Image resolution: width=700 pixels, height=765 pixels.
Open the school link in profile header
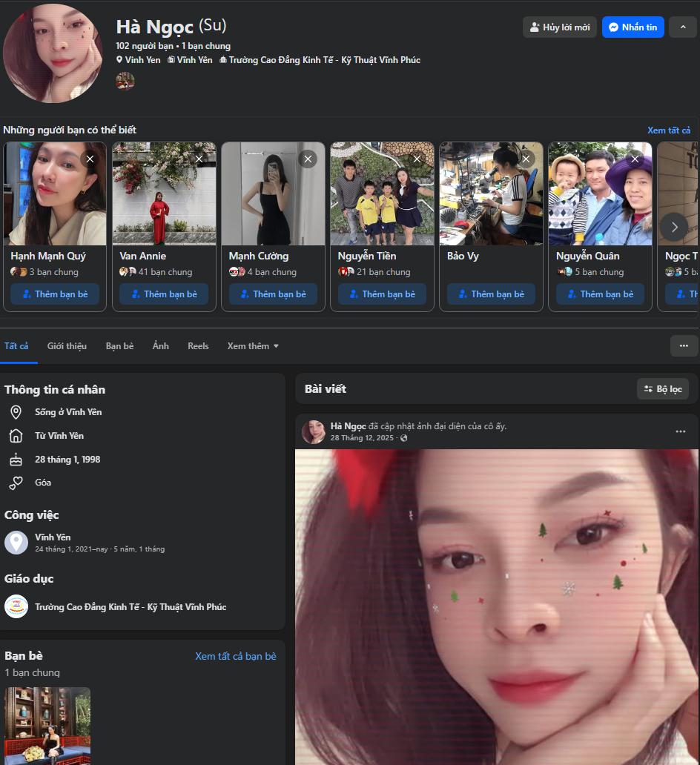tap(325, 60)
